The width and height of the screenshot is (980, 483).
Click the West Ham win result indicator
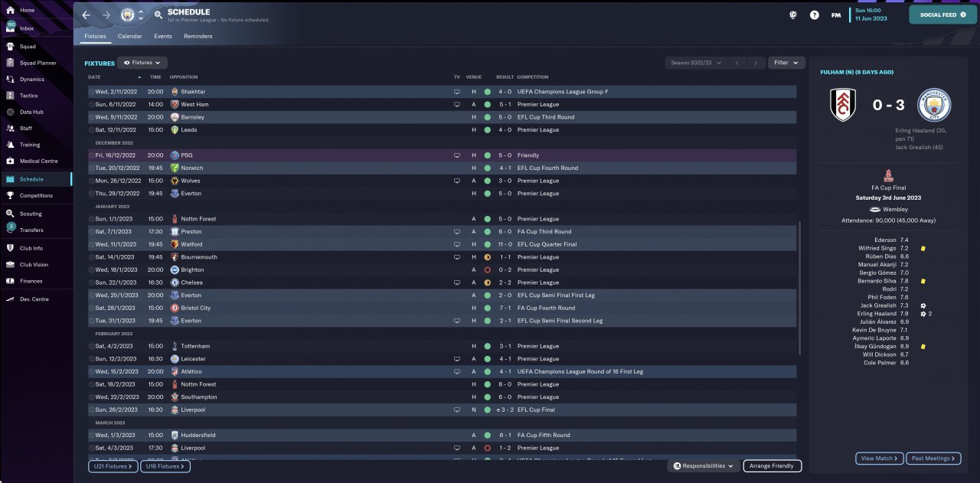point(487,104)
